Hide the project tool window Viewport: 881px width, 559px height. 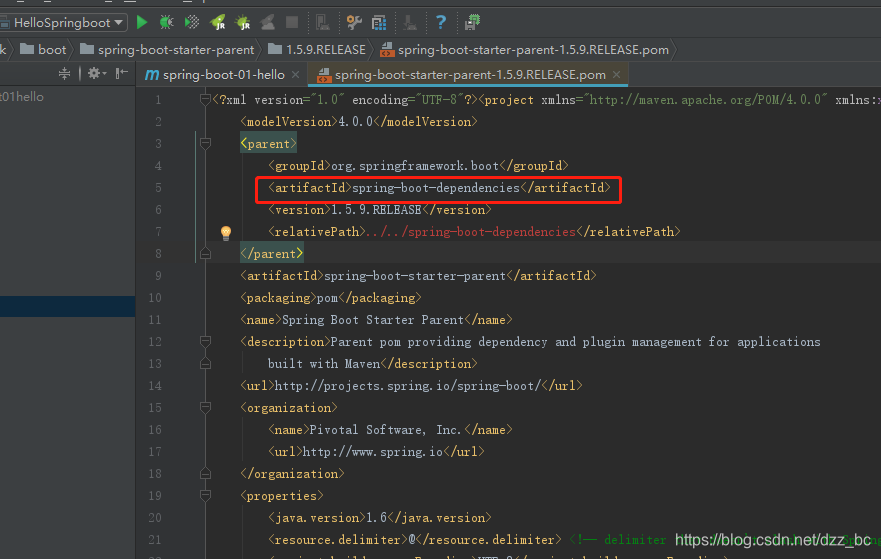[x=121, y=74]
